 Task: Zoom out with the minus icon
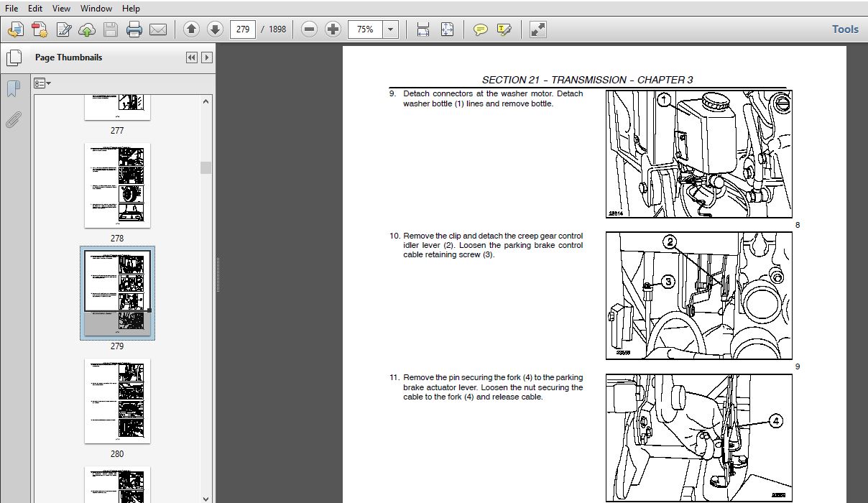(309, 29)
